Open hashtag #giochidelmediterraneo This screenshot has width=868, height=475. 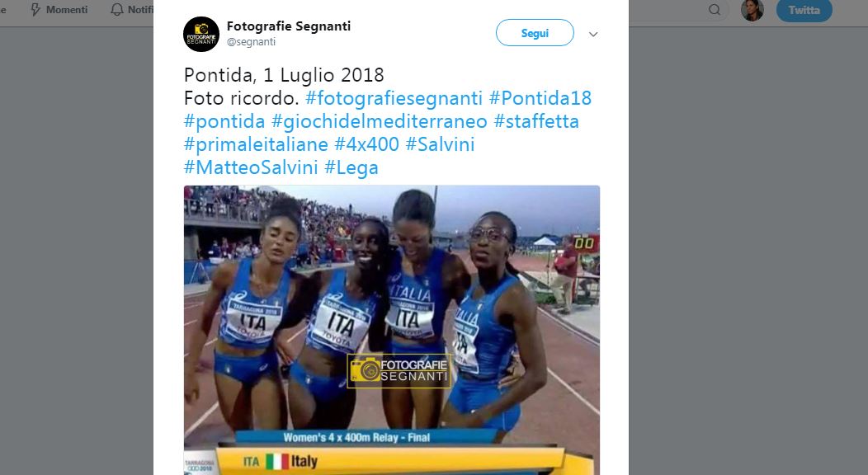(380, 122)
